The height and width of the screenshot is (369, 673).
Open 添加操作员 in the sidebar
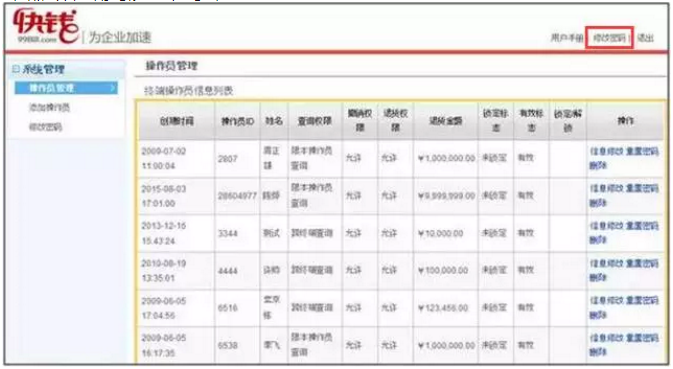pyautogui.click(x=49, y=107)
